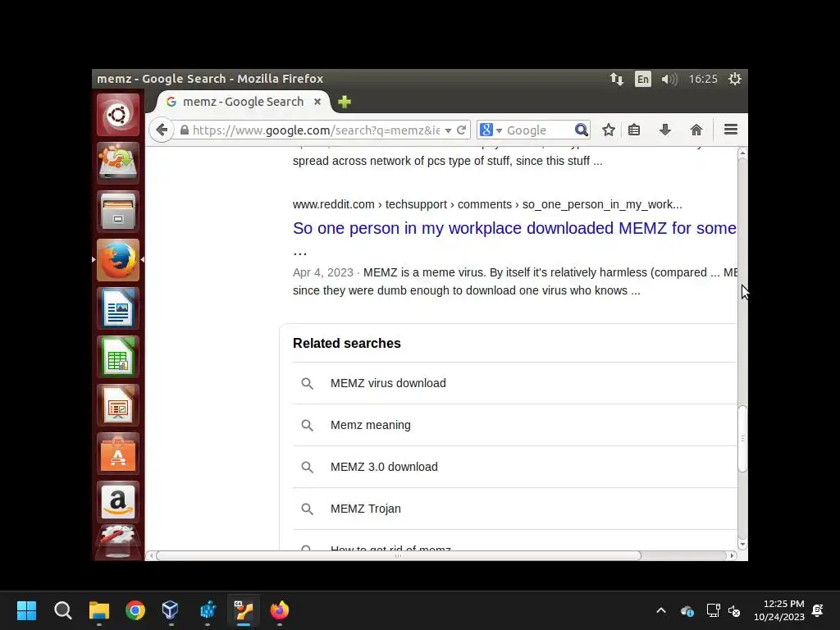Viewport: 840px width, 630px height.
Task: Open LibreOffice Calc from launcher
Action: 118,357
